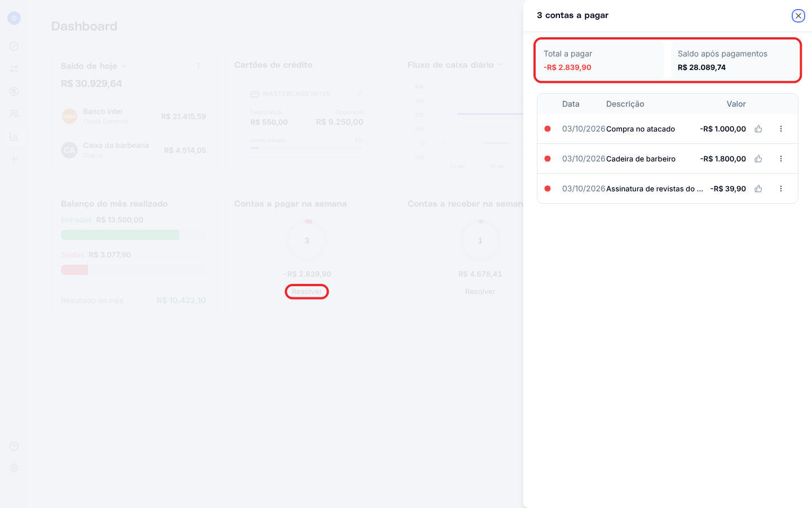Open the bar chart icon in the sidebar

coord(14,137)
